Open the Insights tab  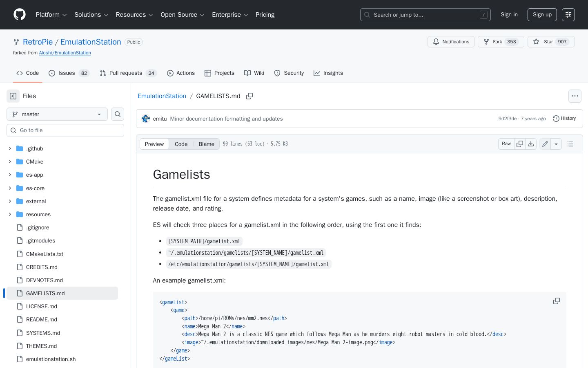point(328,73)
